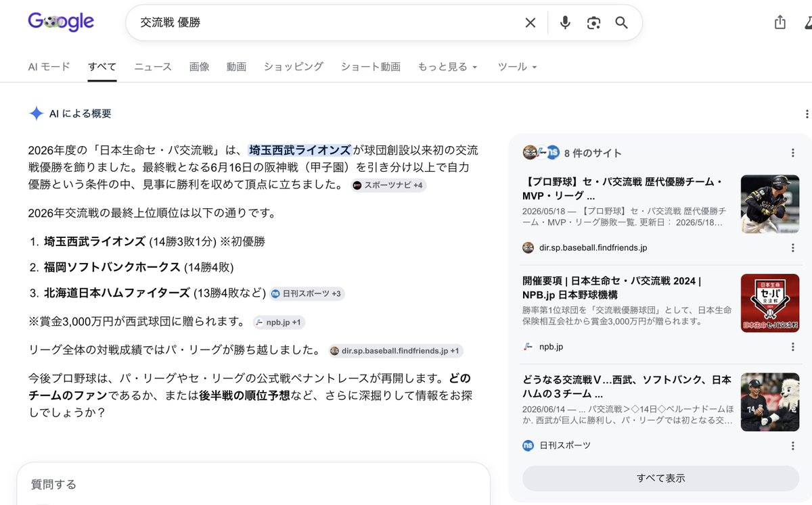Click the 日本生命セ・パ交流戦 logo thumbnail
Viewport: 812px width, 505px height.
coord(770,303)
